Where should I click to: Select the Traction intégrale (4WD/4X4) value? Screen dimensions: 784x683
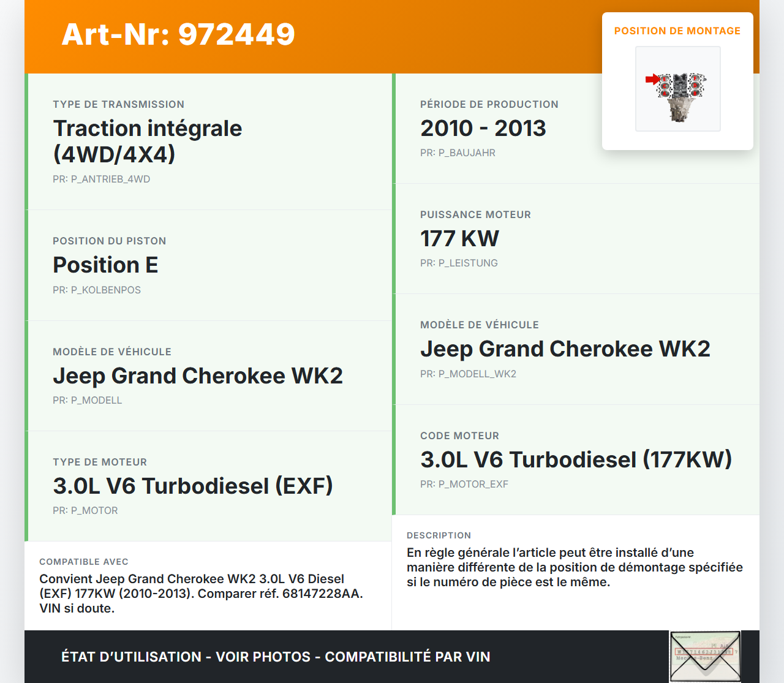click(x=148, y=142)
